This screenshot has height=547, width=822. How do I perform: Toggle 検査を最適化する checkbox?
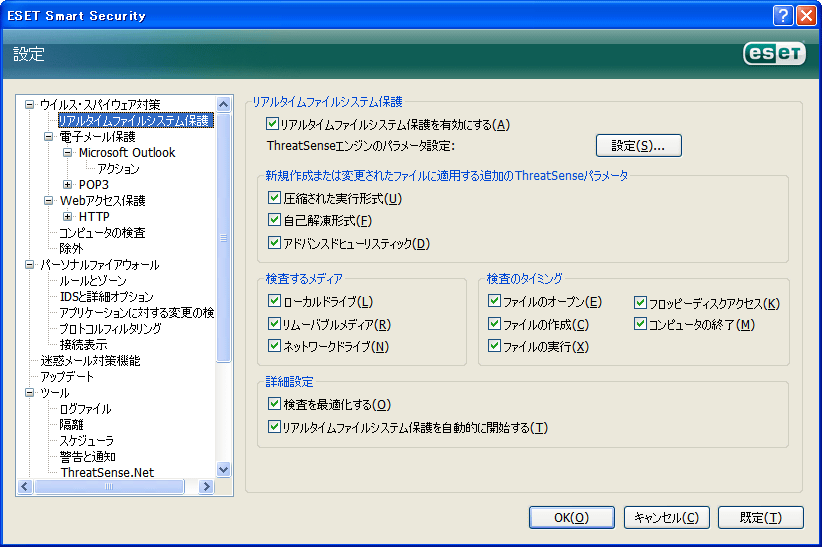[274, 404]
